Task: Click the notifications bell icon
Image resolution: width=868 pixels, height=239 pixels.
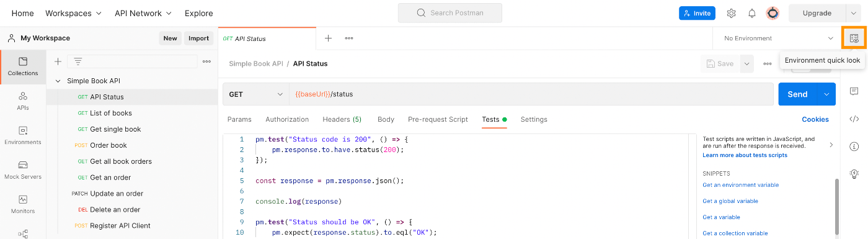Action: 752,13
